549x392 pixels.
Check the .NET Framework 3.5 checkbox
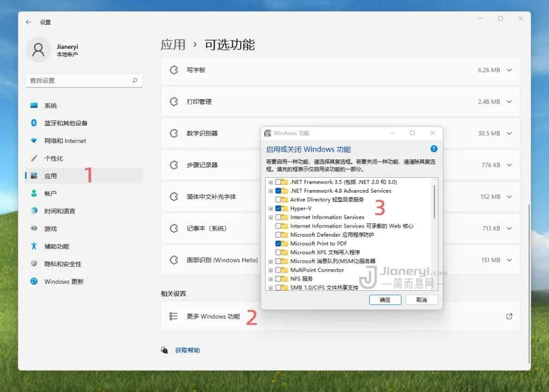point(278,182)
